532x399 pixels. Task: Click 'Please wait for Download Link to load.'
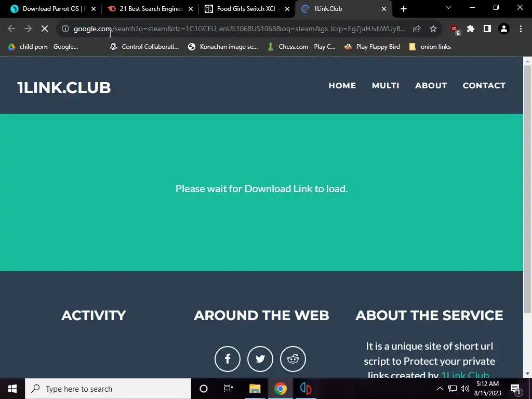click(x=262, y=189)
